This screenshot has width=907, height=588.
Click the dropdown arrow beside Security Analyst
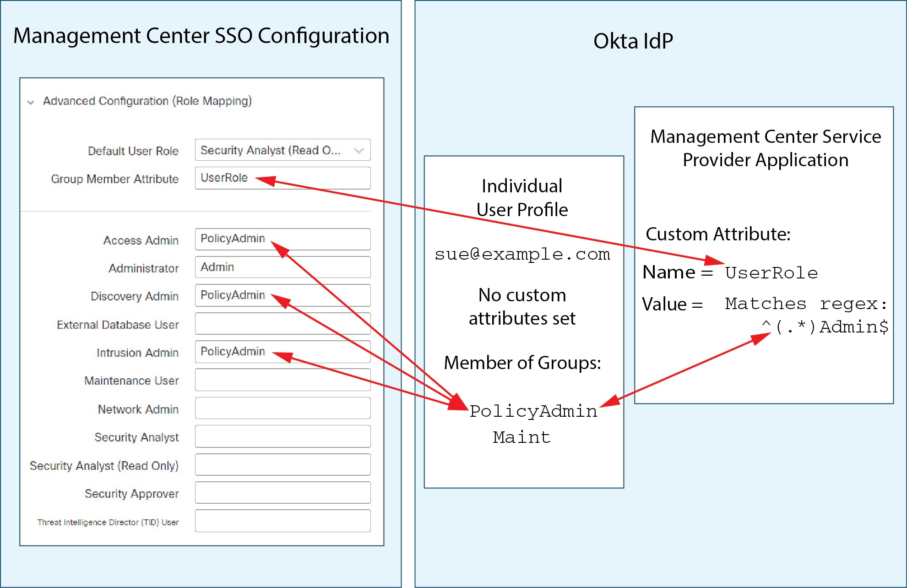[359, 150]
